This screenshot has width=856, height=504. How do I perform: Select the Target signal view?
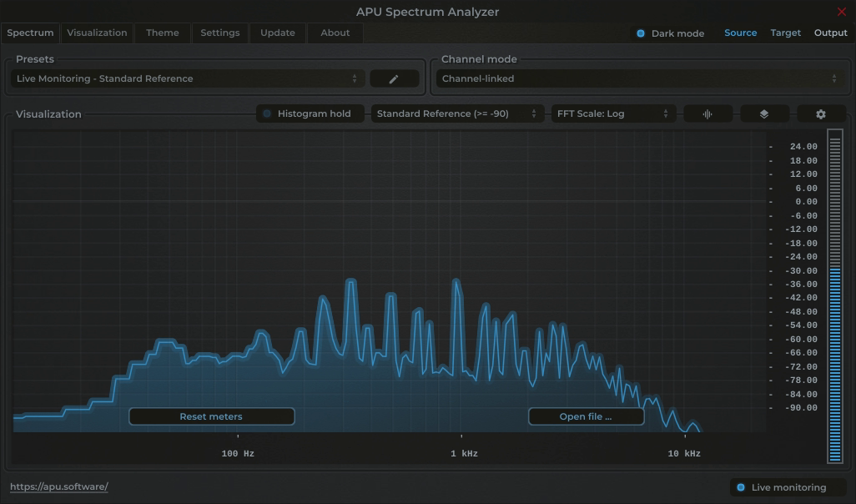[785, 33]
